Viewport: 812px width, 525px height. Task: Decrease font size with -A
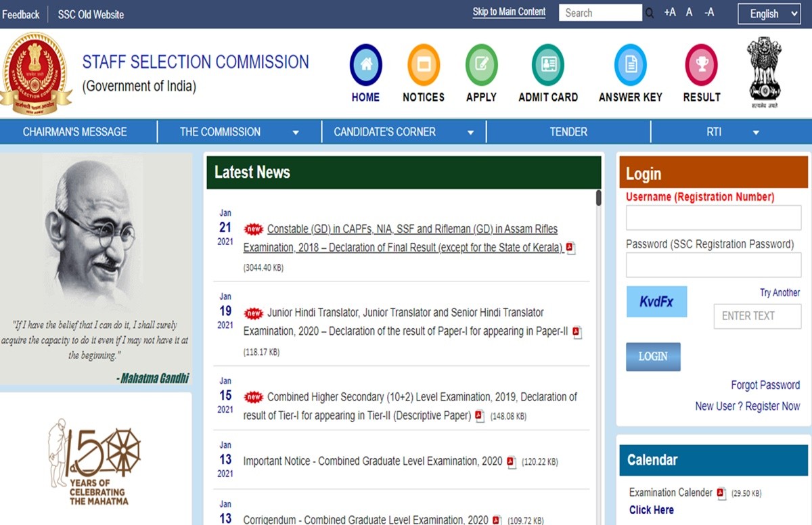coord(708,13)
